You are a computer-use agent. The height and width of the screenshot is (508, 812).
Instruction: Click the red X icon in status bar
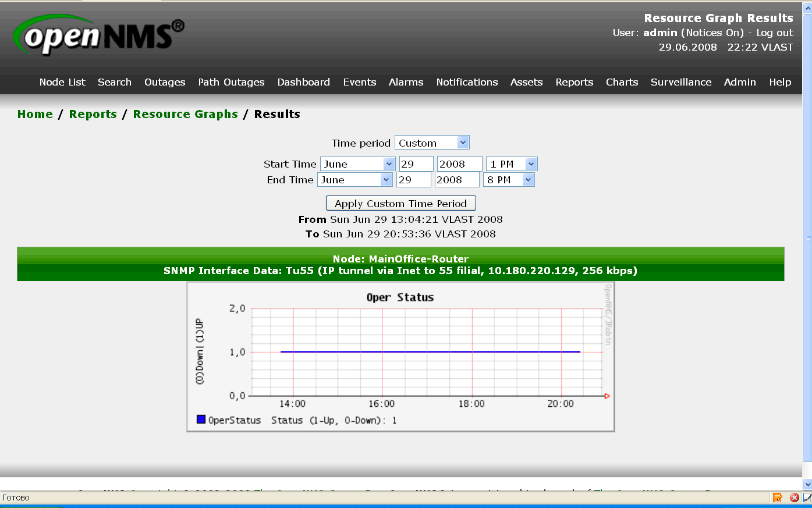(x=794, y=498)
